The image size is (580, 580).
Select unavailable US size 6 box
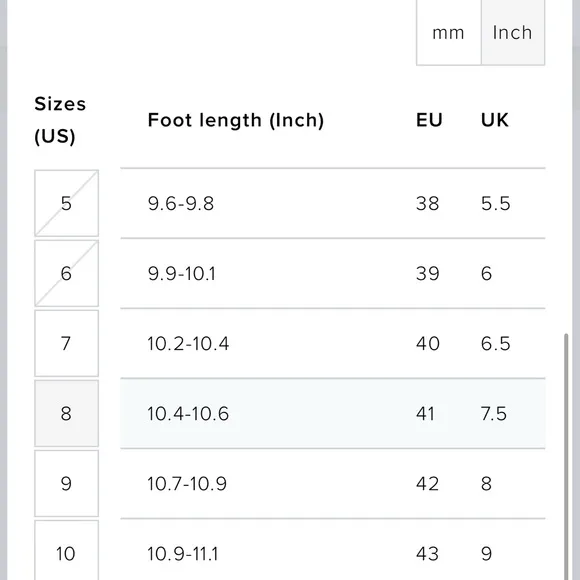point(67,273)
